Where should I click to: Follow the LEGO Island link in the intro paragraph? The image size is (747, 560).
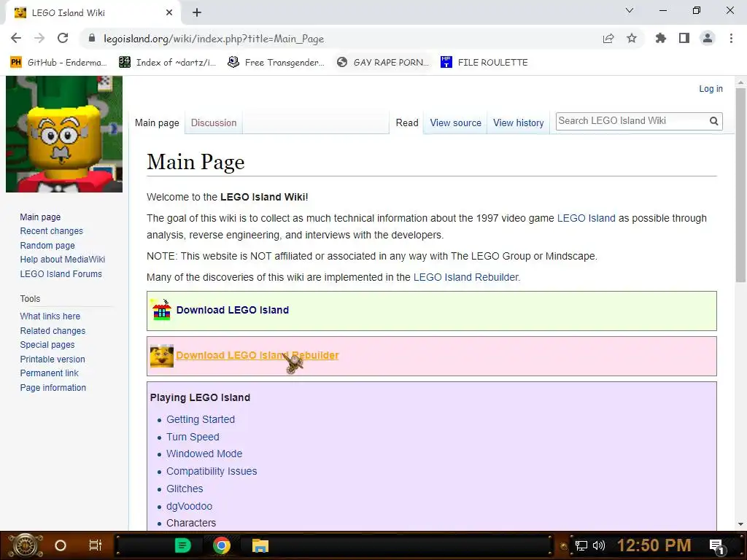pyautogui.click(x=586, y=218)
